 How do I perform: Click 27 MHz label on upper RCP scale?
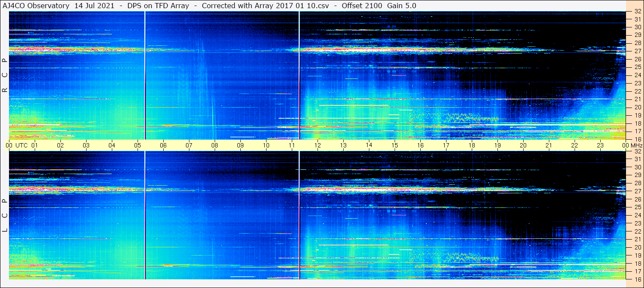(x=637, y=51)
